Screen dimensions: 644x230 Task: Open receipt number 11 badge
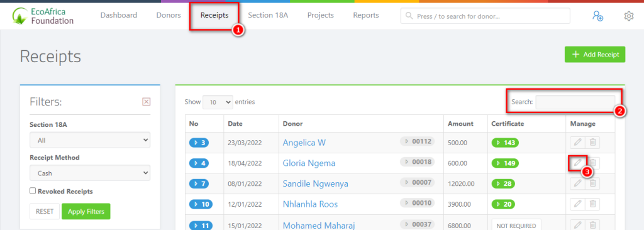tap(201, 226)
